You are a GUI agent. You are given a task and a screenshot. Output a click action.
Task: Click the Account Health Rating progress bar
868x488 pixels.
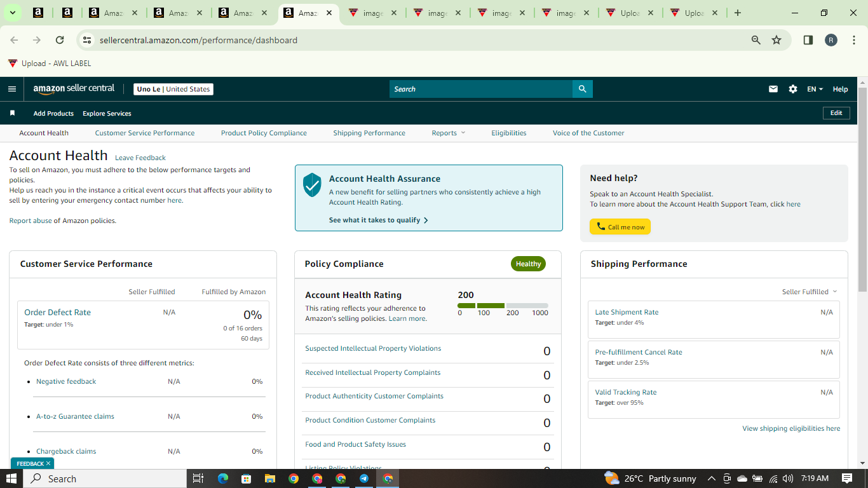503,306
